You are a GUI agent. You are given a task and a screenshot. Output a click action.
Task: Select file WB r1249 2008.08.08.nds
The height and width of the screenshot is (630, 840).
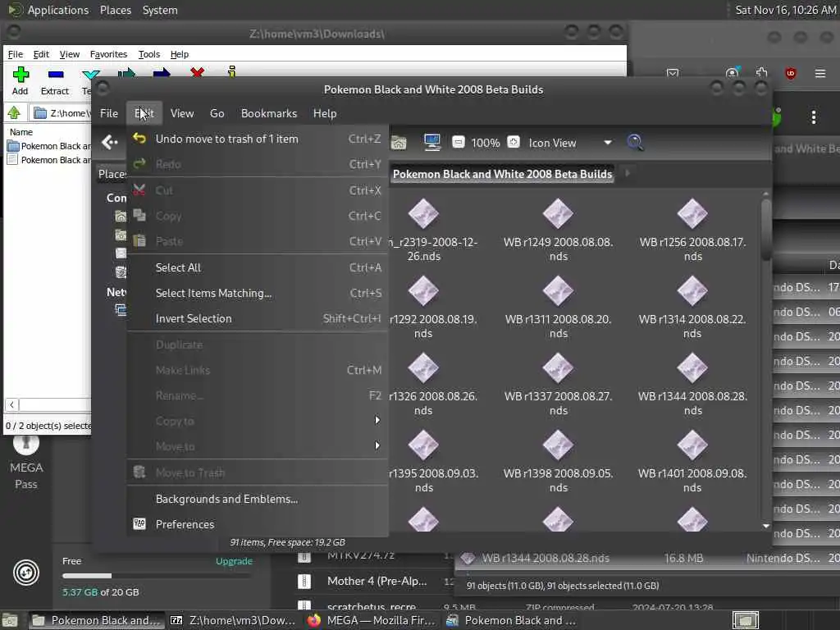(558, 231)
